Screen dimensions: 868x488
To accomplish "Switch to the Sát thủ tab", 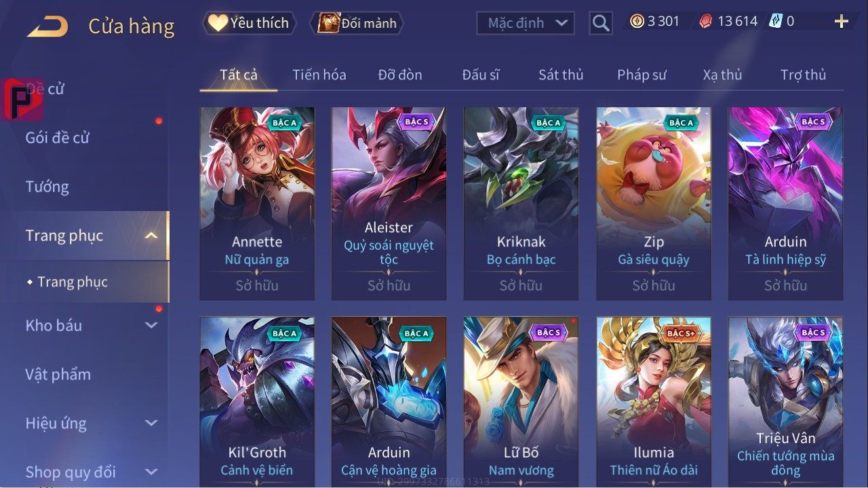I will point(561,75).
